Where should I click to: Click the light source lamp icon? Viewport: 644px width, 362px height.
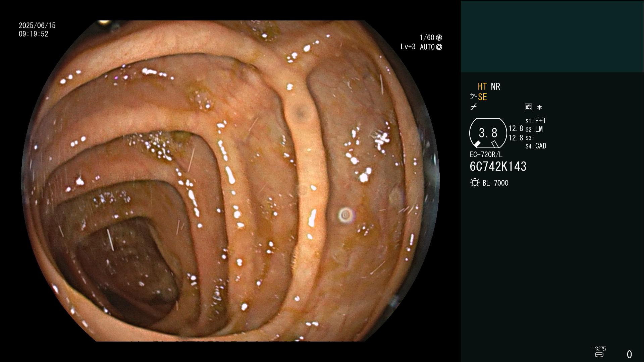pos(475,183)
